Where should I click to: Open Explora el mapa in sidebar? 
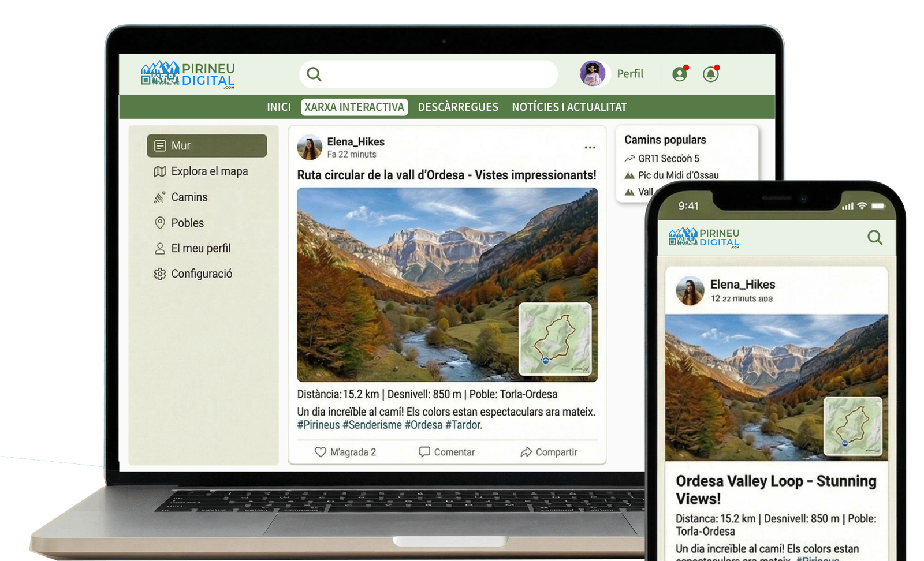208,171
